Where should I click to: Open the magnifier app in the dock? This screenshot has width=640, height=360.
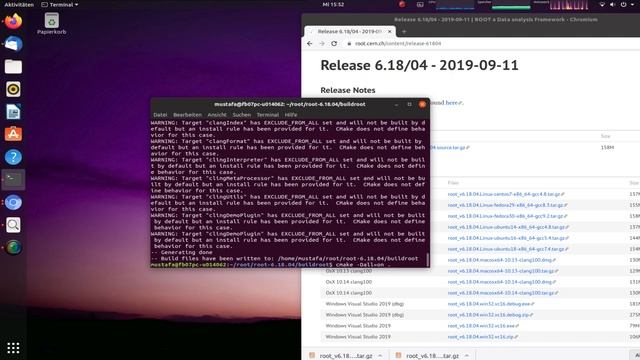coord(13,224)
